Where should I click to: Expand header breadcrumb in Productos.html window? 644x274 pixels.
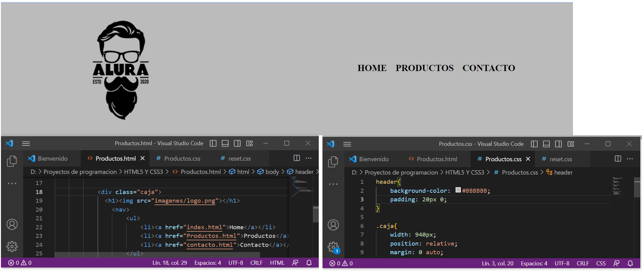300,172
